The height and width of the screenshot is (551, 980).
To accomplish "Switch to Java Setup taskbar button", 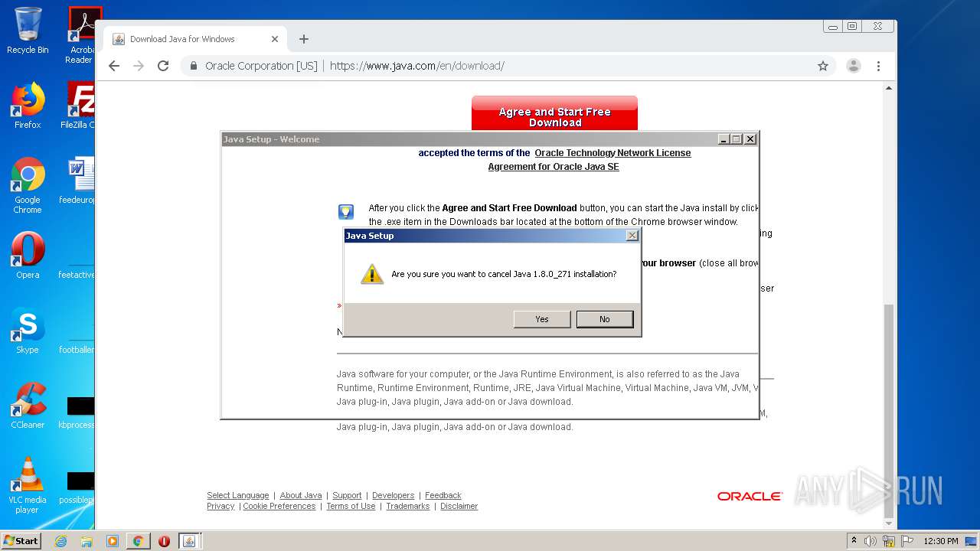I will point(188,541).
